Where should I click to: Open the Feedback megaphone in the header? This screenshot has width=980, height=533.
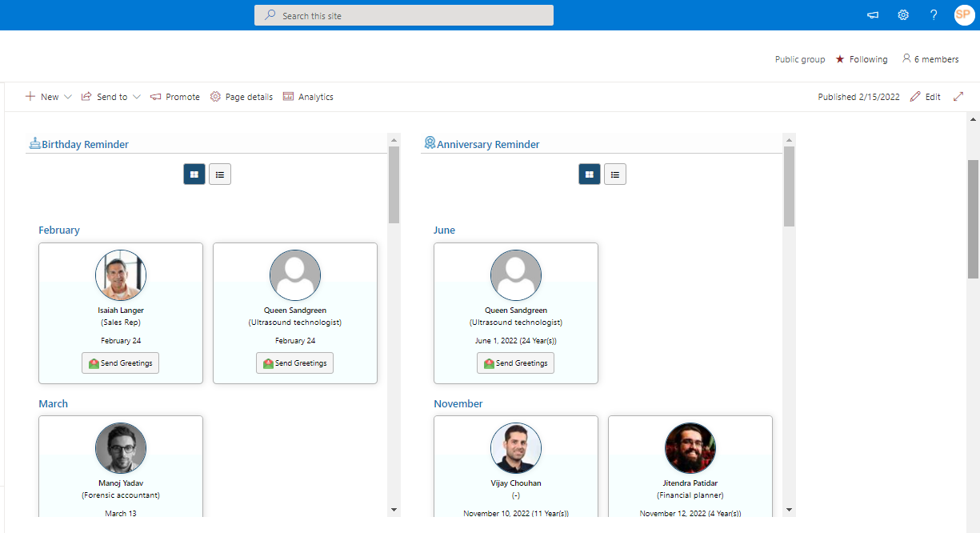point(872,14)
